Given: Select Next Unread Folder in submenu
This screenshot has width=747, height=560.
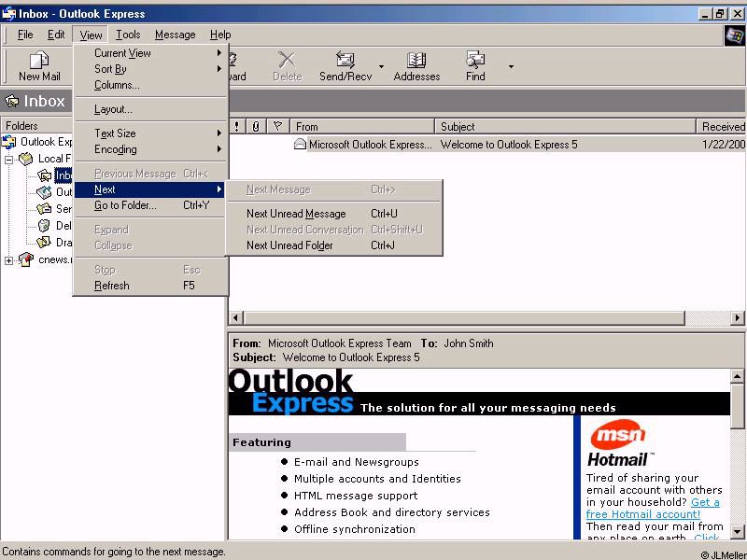Looking at the screenshot, I should tap(289, 245).
